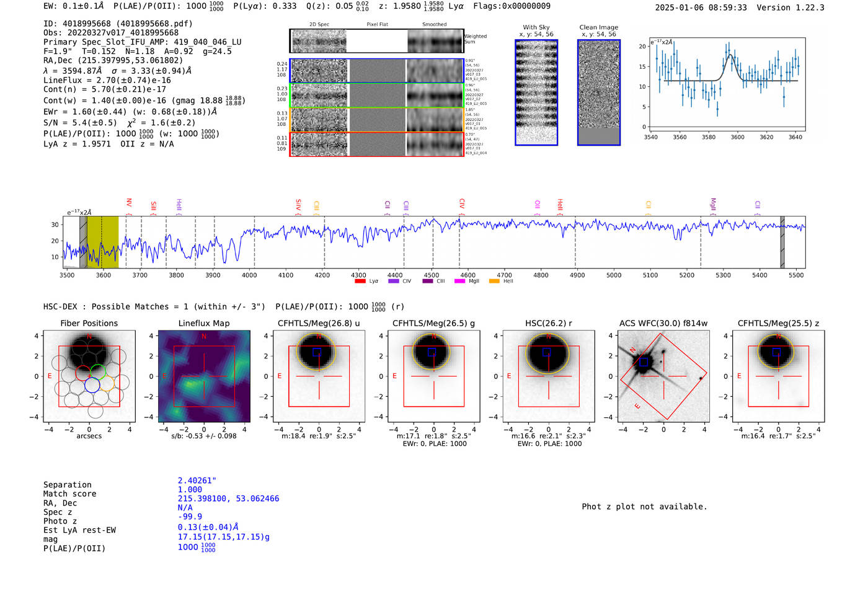Screen dimensions: 868x591
Task: Click the Photo z value -99.9
Action: point(190,517)
